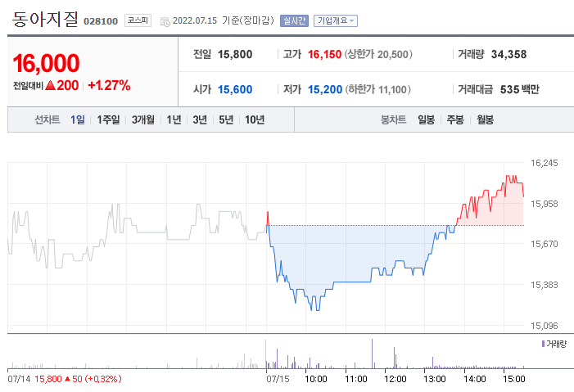574x392 pixels.
Task: Click the 선차트 label
Action: [x=47, y=119]
